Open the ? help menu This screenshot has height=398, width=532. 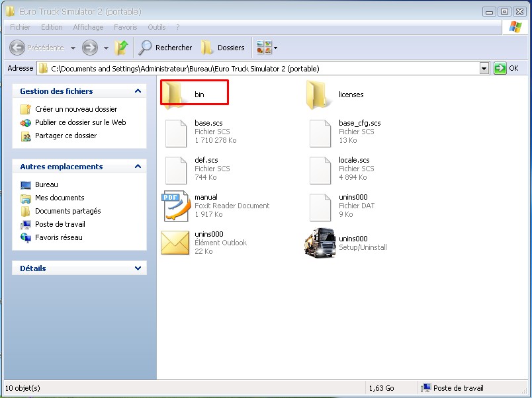(x=178, y=27)
